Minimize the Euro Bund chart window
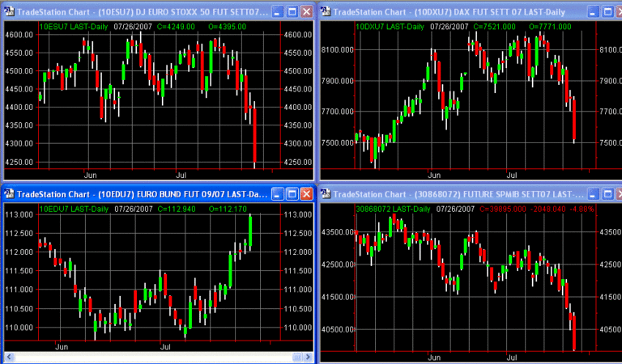The image size is (622, 364). tap(275, 194)
